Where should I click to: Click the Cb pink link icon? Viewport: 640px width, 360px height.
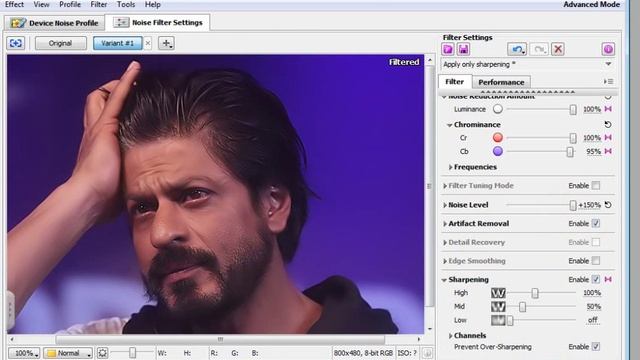pyautogui.click(x=608, y=151)
